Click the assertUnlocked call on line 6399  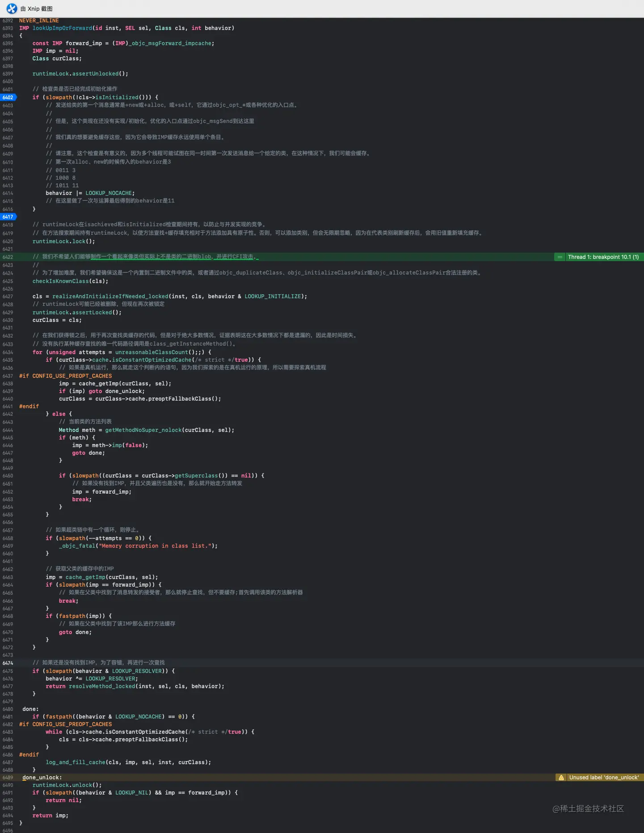click(x=95, y=74)
